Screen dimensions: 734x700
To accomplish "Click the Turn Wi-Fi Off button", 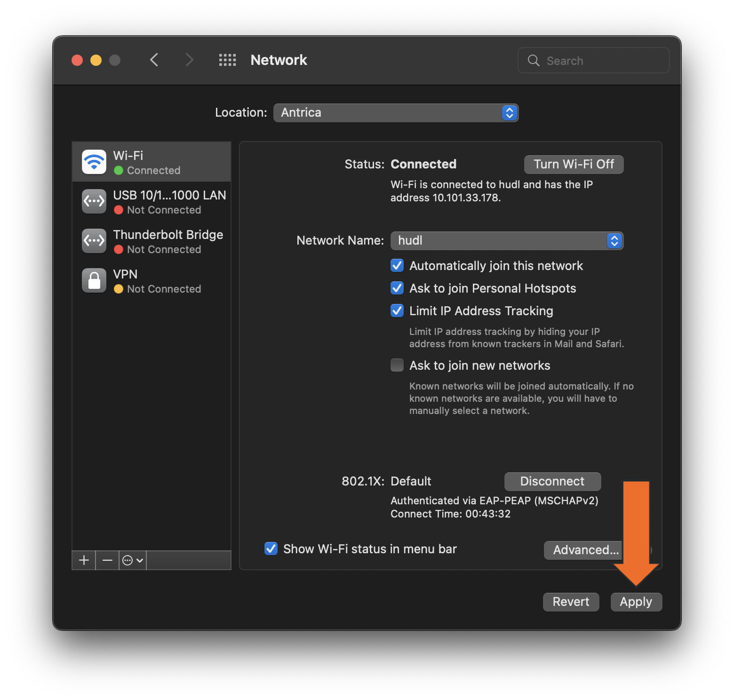I will pos(574,164).
